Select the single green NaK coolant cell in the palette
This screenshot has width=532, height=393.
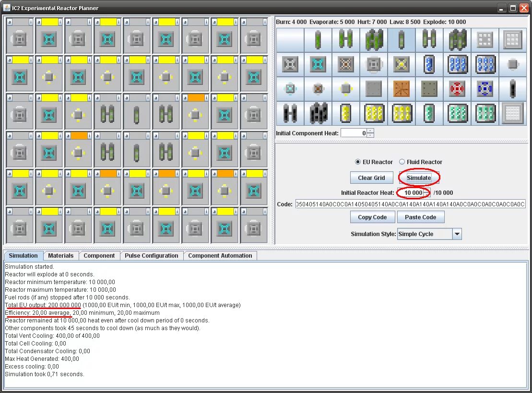(x=429, y=113)
